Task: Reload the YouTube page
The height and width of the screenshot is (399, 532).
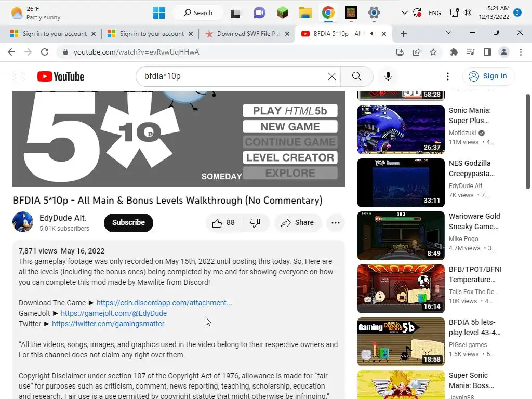Action: [x=45, y=52]
